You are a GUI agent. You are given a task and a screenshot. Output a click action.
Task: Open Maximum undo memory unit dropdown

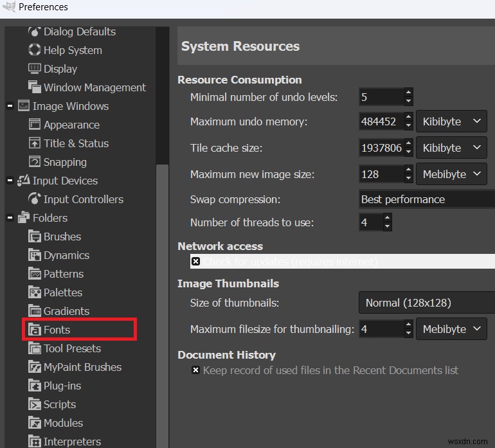(x=451, y=121)
